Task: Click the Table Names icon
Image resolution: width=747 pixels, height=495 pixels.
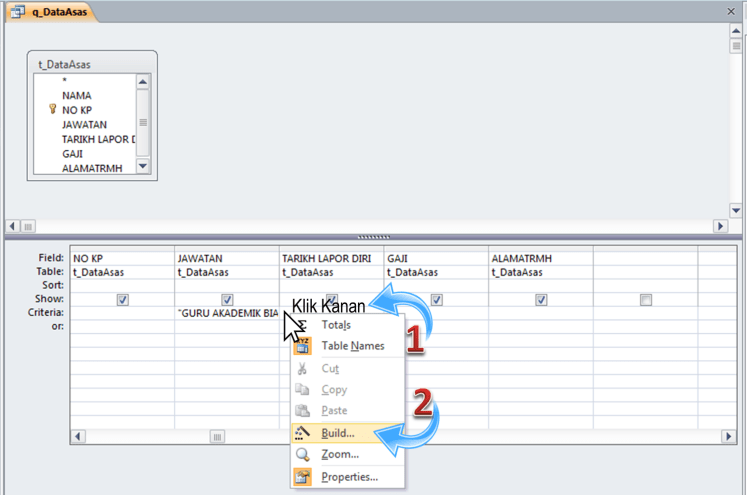Action: (302, 346)
